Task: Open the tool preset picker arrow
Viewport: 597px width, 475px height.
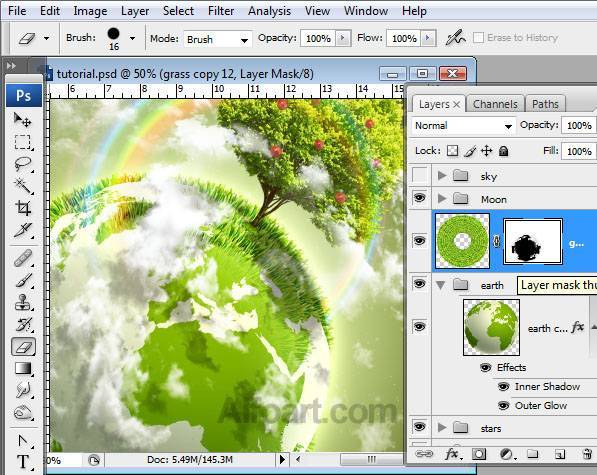Action: tap(46, 38)
